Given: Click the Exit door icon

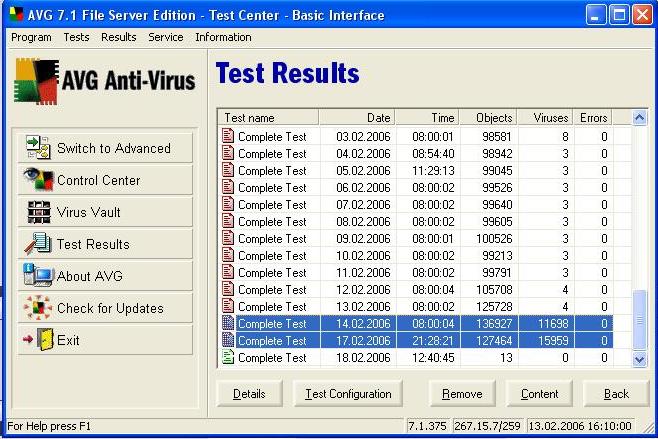Looking at the screenshot, I should [39, 339].
